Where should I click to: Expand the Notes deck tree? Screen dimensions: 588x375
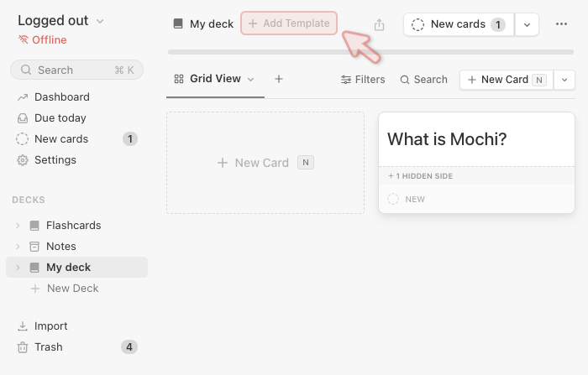[18, 247]
